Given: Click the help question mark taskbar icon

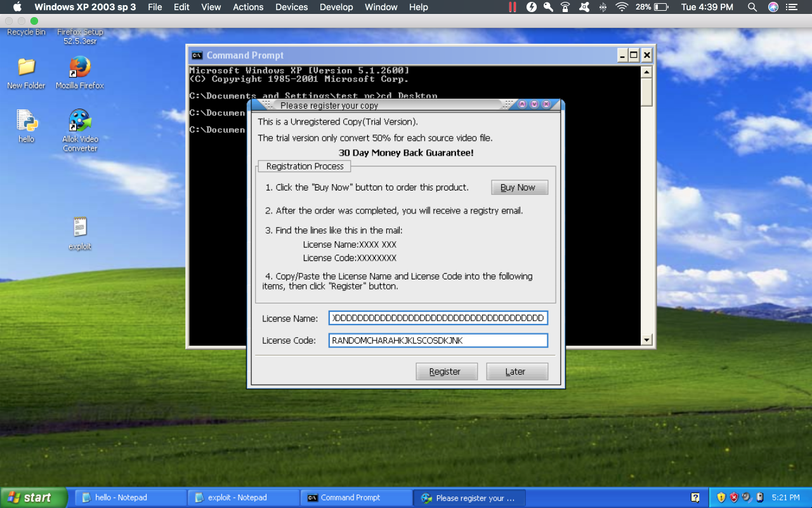Looking at the screenshot, I should click(695, 497).
